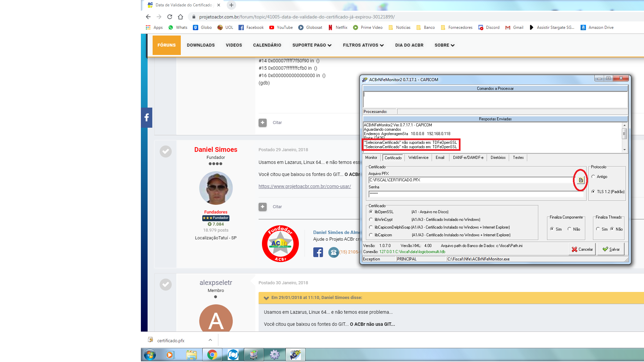Screen dimensions: 644x362
Task: Click the Salvar button
Action: (x=611, y=249)
